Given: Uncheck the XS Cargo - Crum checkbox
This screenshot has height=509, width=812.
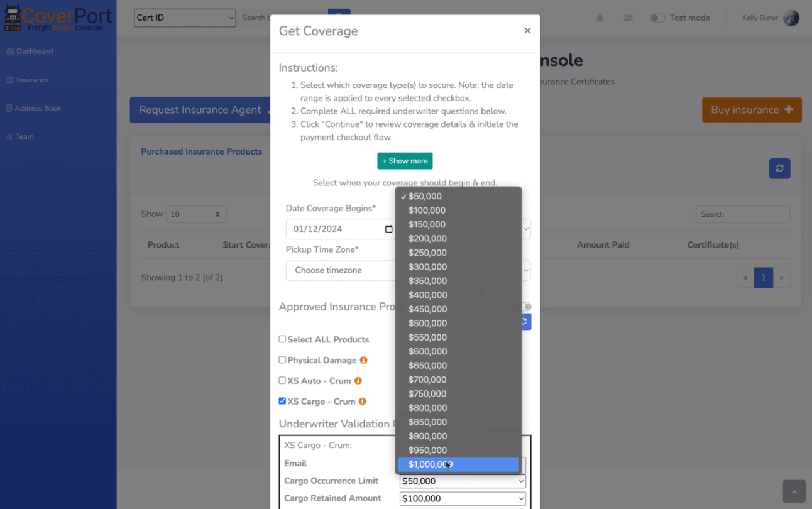Looking at the screenshot, I should (282, 401).
